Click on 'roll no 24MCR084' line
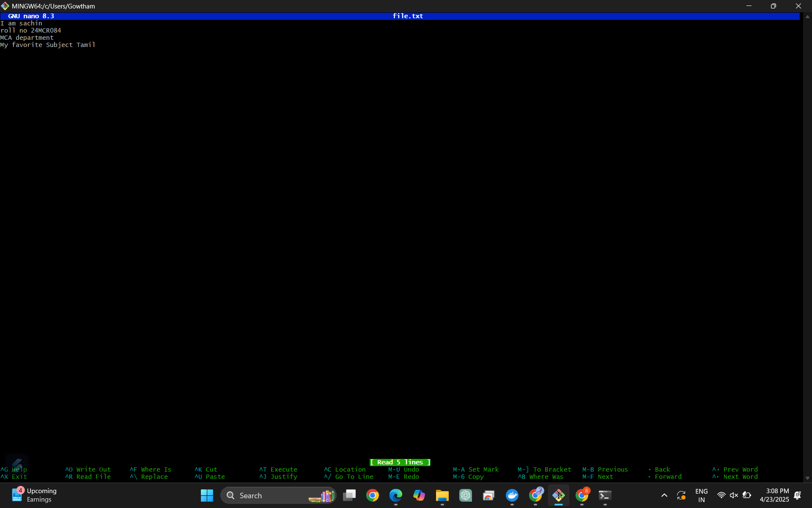The width and height of the screenshot is (812, 508). click(x=30, y=30)
